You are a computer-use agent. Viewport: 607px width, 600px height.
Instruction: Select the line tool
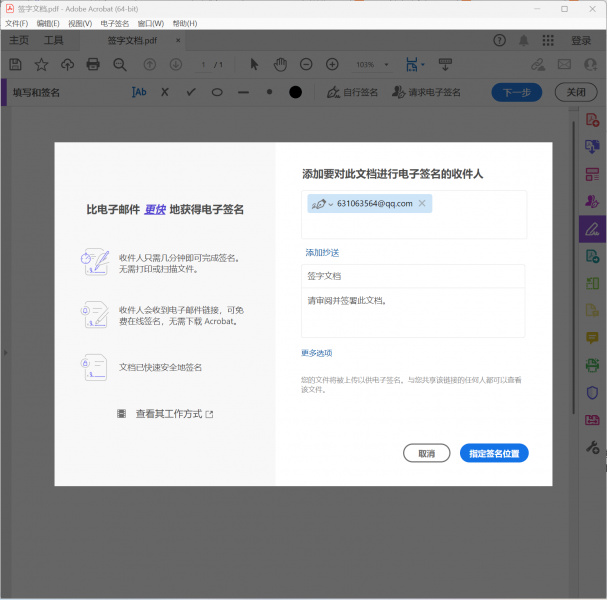[x=243, y=92]
